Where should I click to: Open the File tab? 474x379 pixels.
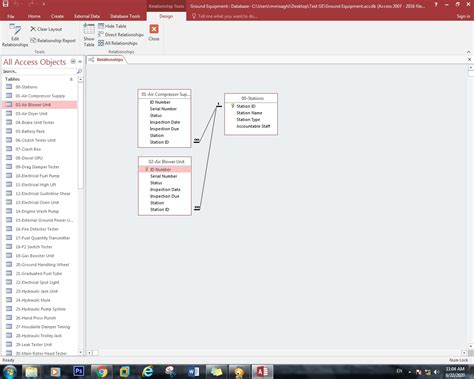point(11,16)
